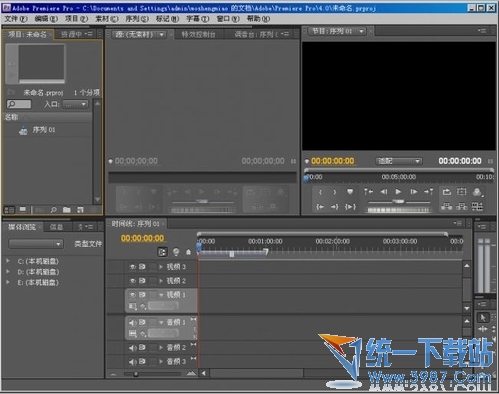499x394 pixels.
Task: Show Safe Margins in Program monitor
Action: pyautogui.click(x=462, y=192)
